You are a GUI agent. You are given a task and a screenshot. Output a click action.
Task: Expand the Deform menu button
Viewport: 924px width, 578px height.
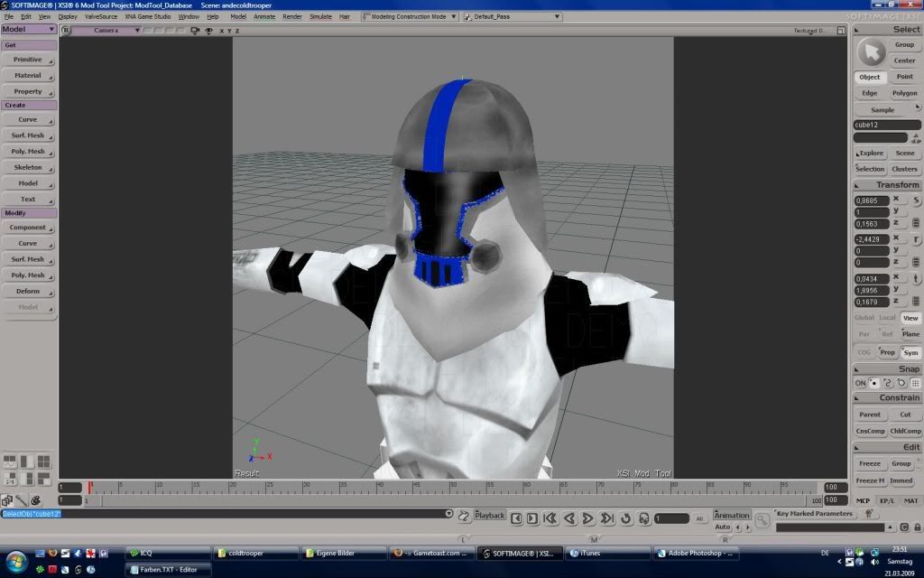[x=28, y=292]
